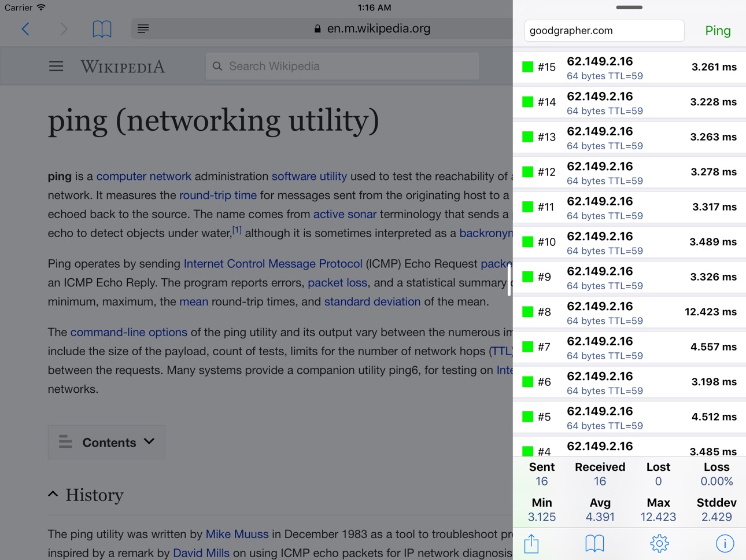
Task: Tap the 3.489 ms latency value
Action: 713,242
